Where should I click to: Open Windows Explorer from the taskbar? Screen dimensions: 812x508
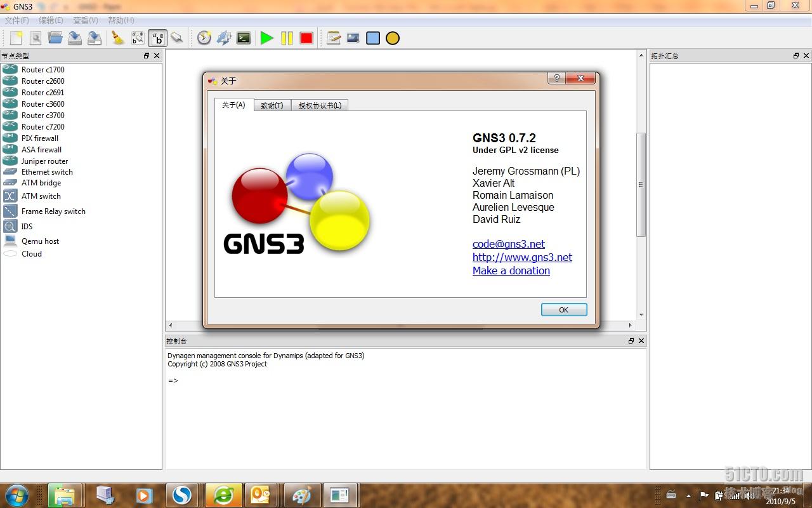pyautogui.click(x=64, y=495)
